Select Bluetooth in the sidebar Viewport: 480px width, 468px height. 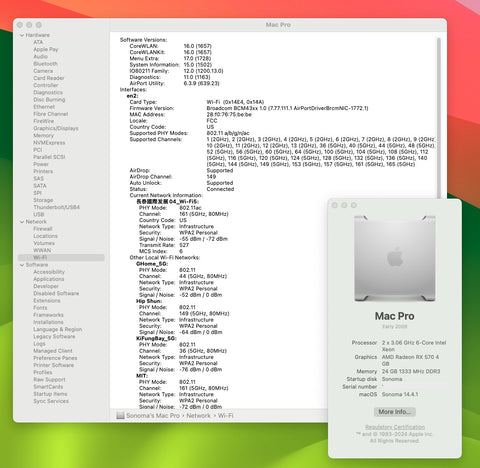[45, 64]
